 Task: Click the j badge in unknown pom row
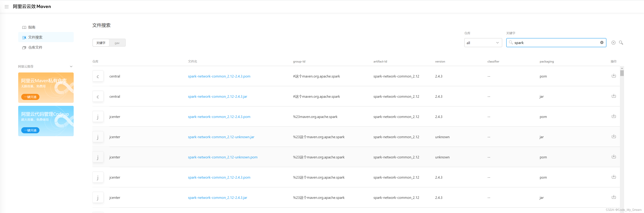(x=98, y=157)
